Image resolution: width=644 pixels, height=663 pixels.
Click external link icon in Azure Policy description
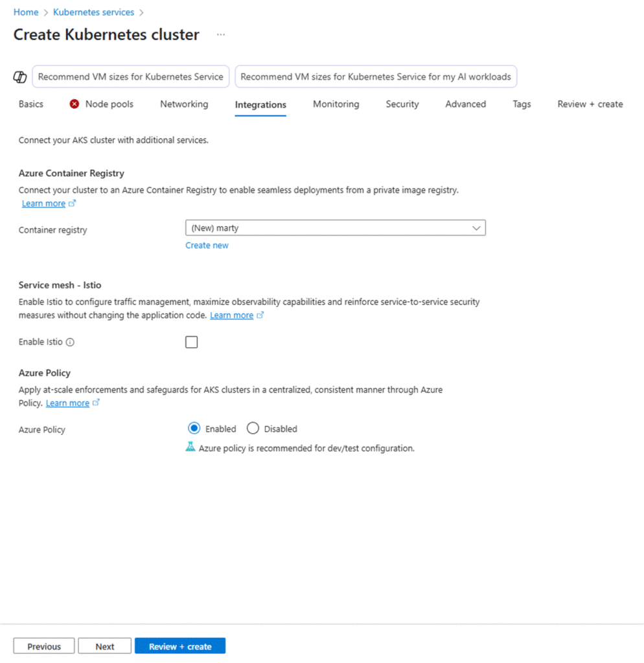point(97,403)
